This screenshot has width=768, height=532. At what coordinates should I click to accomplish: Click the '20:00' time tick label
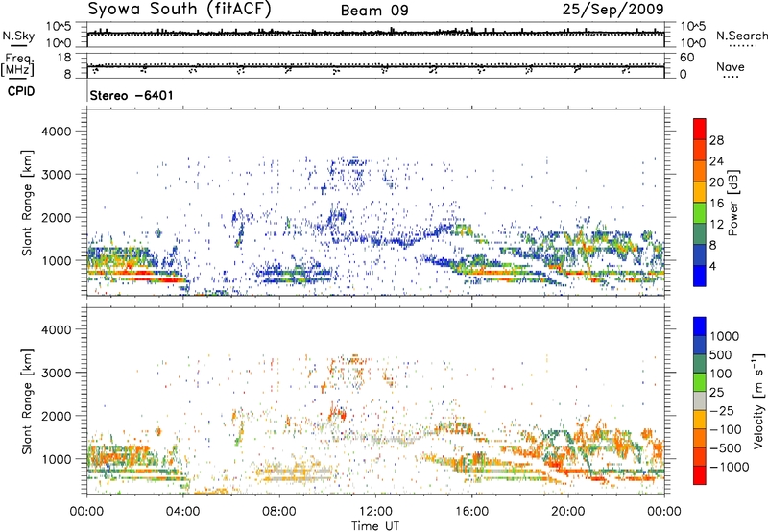[568, 512]
